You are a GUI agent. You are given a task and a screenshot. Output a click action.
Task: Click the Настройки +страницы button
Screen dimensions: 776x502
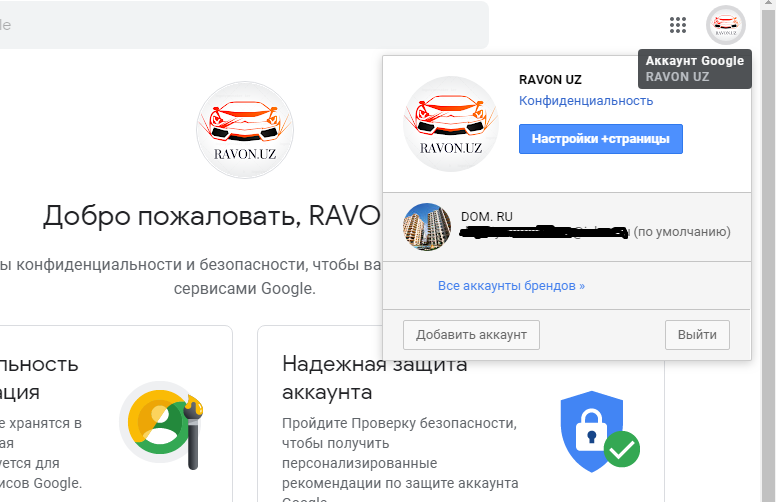601,139
